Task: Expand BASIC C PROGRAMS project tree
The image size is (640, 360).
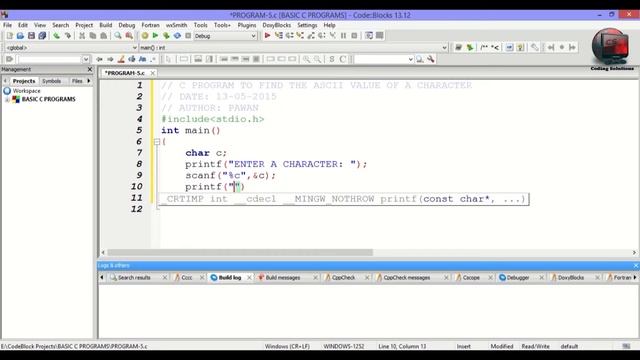Action: click(x=7, y=99)
